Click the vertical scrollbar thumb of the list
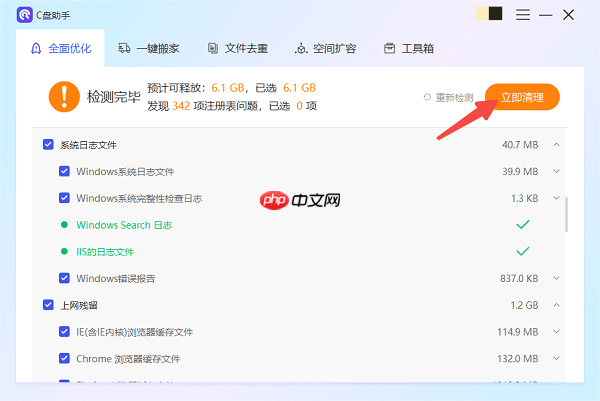This screenshot has width=600, height=401. 566,214
